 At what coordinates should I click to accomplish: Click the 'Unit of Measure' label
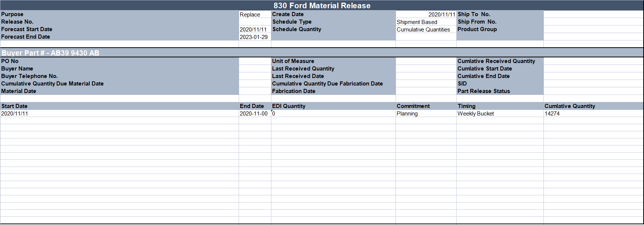333,61
